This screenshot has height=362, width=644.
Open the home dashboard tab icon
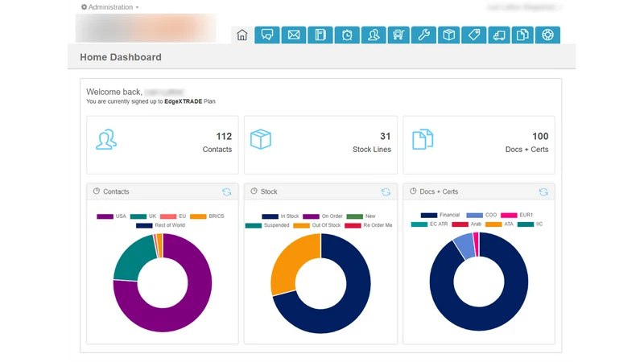[242, 35]
